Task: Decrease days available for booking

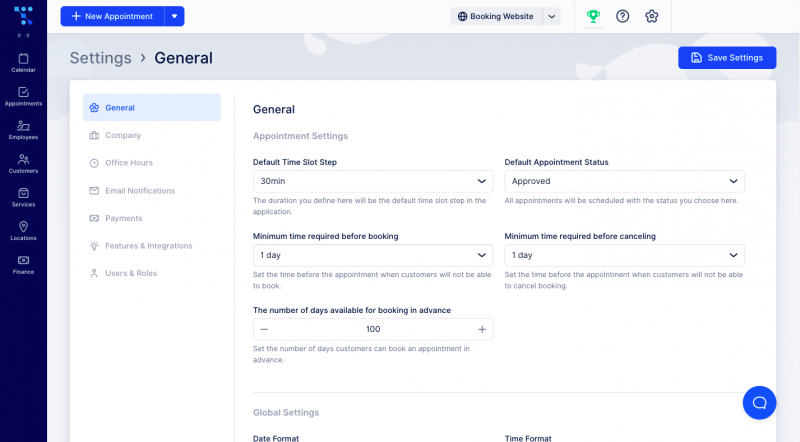Action: click(264, 329)
